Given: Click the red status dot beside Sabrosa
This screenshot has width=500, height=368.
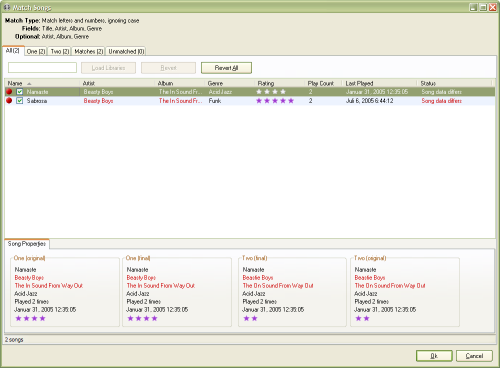Looking at the screenshot, I should tap(9, 100).
